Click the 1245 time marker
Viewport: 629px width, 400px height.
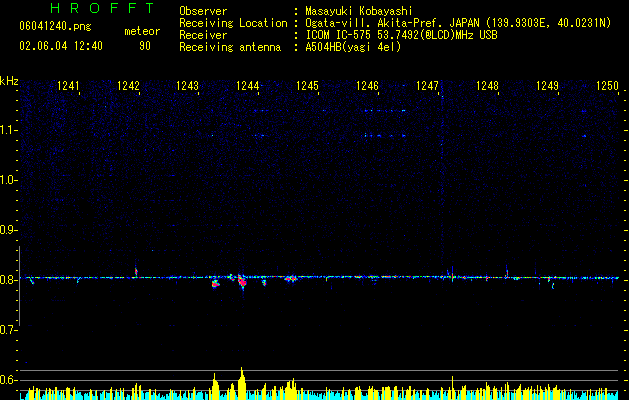point(308,86)
